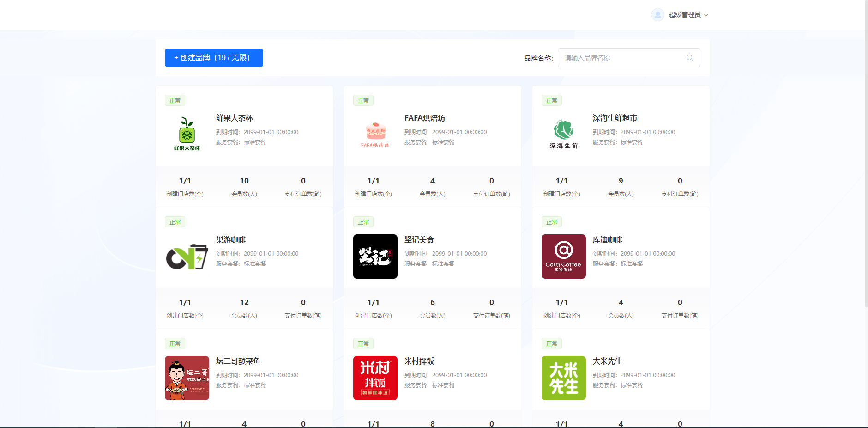Click the 米村拌饭 red logo

pos(375,378)
